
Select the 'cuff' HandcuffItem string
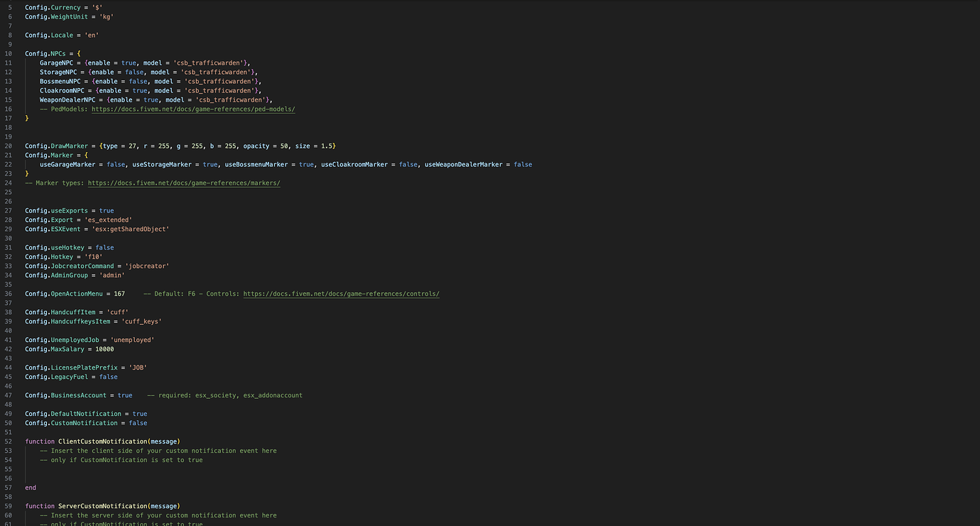[118, 311]
